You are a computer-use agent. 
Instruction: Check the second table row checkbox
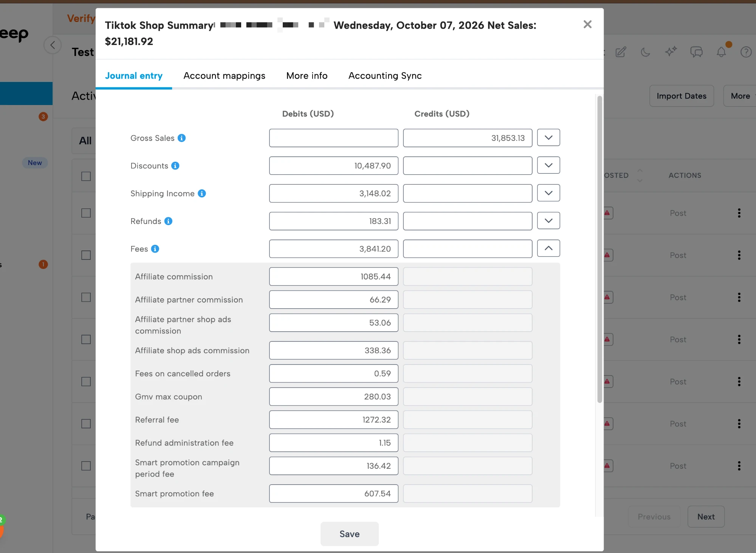pos(86,255)
